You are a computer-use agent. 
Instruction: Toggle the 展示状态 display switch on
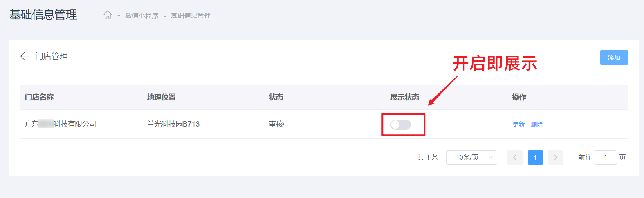coord(401,125)
